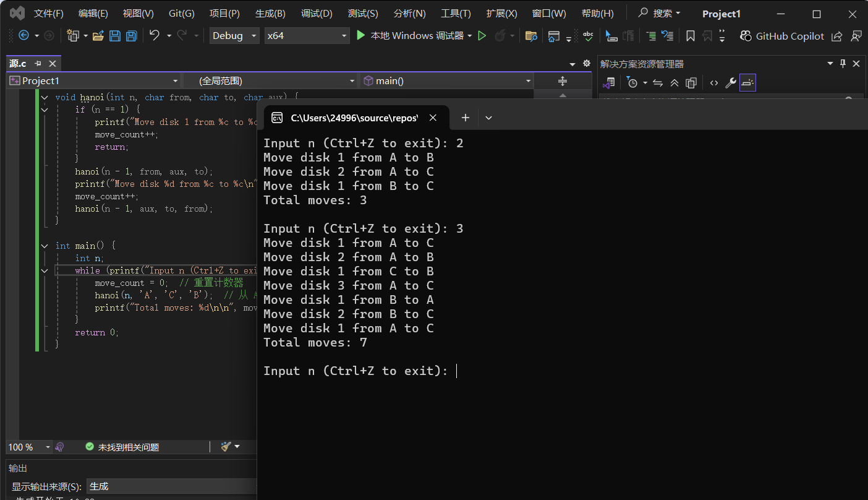The height and width of the screenshot is (500, 868).
Task: Click Solution Explorer switch views icon
Action: pyautogui.click(x=609, y=82)
